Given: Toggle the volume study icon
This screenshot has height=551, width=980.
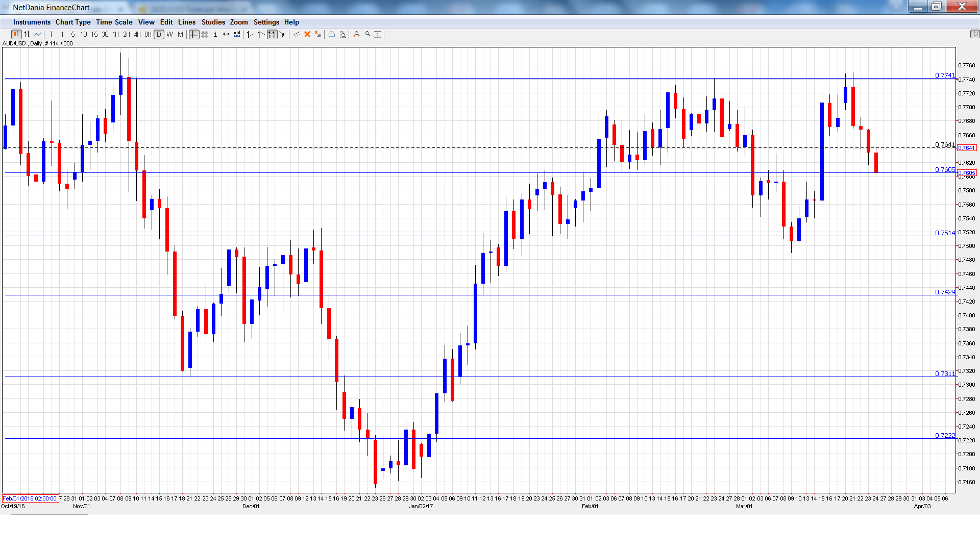Looking at the screenshot, I should pos(237,35).
